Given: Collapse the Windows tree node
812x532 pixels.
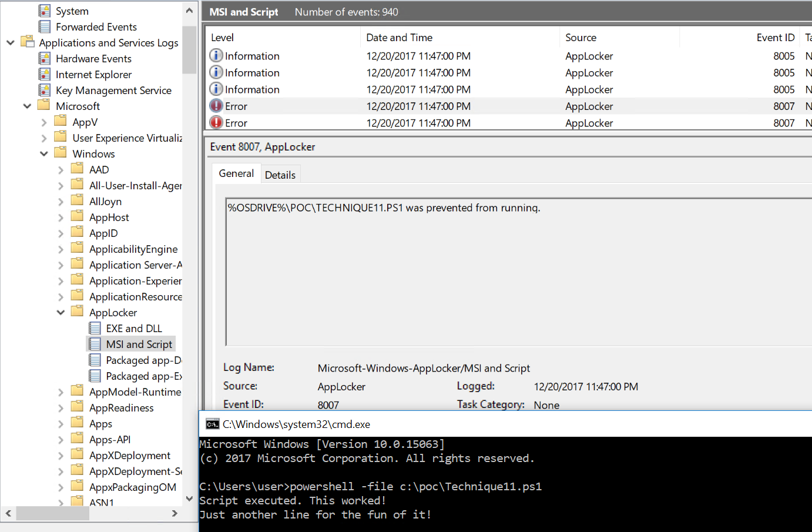Looking at the screenshot, I should pyautogui.click(x=43, y=153).
